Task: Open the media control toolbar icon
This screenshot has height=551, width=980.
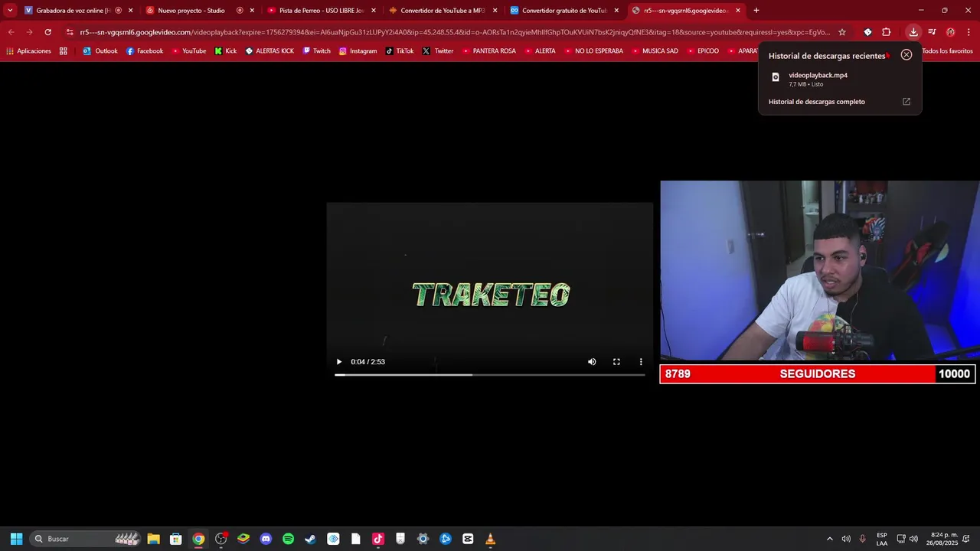Action: (x=932, y=32)
